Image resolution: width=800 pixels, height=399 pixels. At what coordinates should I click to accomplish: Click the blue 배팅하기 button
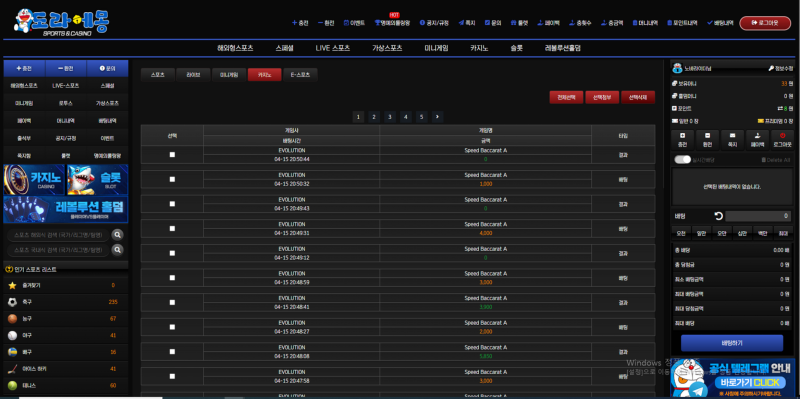732,343
